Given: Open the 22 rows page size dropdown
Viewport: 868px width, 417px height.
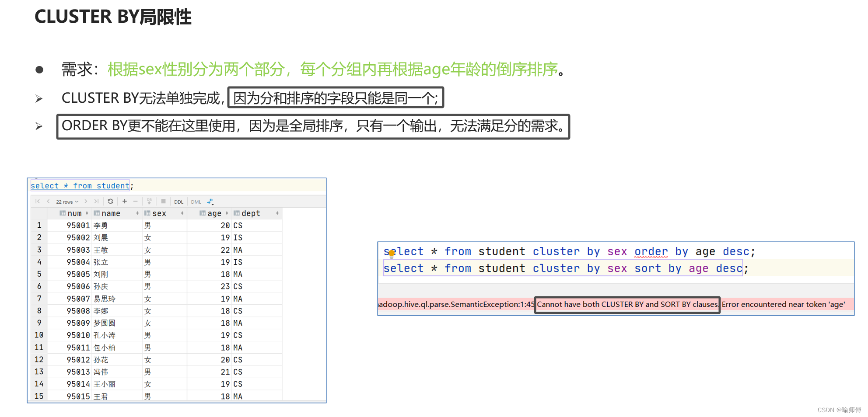Looking at the screenshot, I should click(67, 202).
